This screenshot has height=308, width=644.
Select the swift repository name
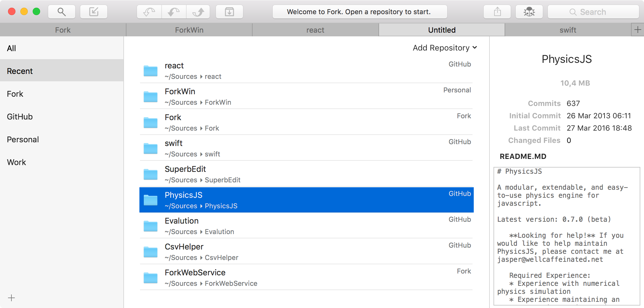pos(174,143)
